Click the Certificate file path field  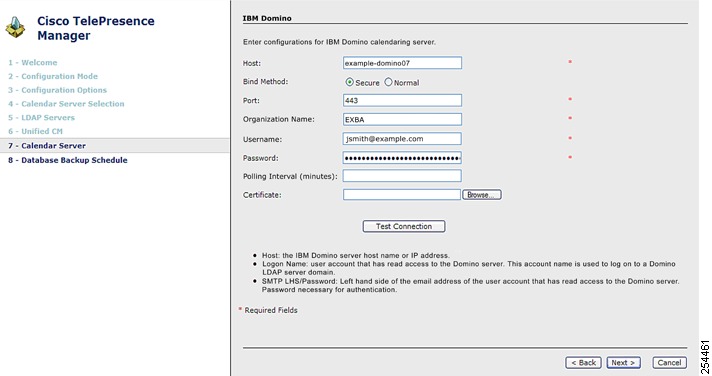(x=402, y=195)
